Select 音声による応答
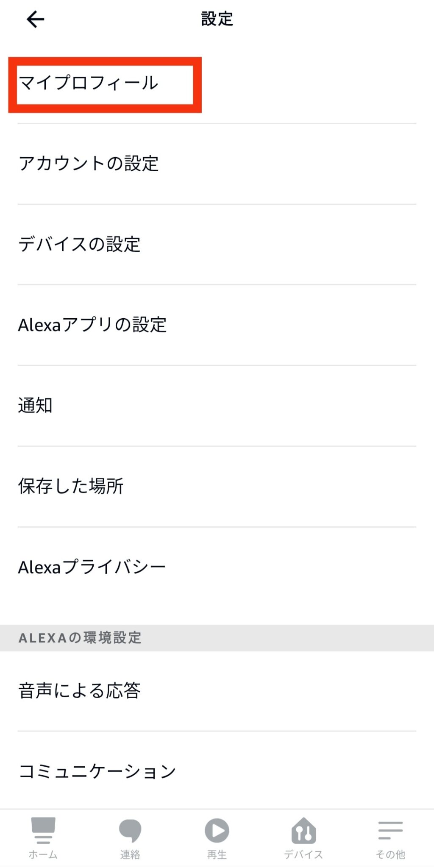Screen dimensions: 434x868 tap(217, 691)
